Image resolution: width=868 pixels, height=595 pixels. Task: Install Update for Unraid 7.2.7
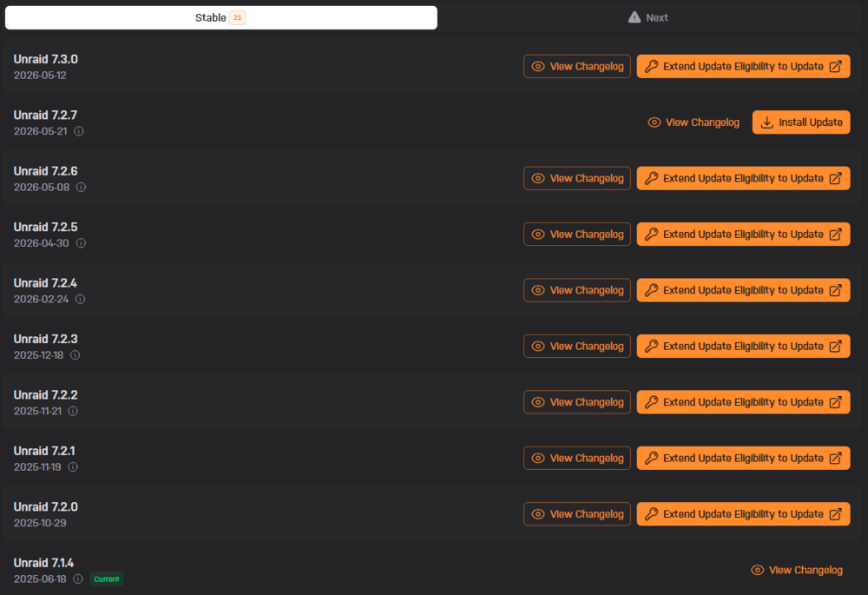point(801,122)
